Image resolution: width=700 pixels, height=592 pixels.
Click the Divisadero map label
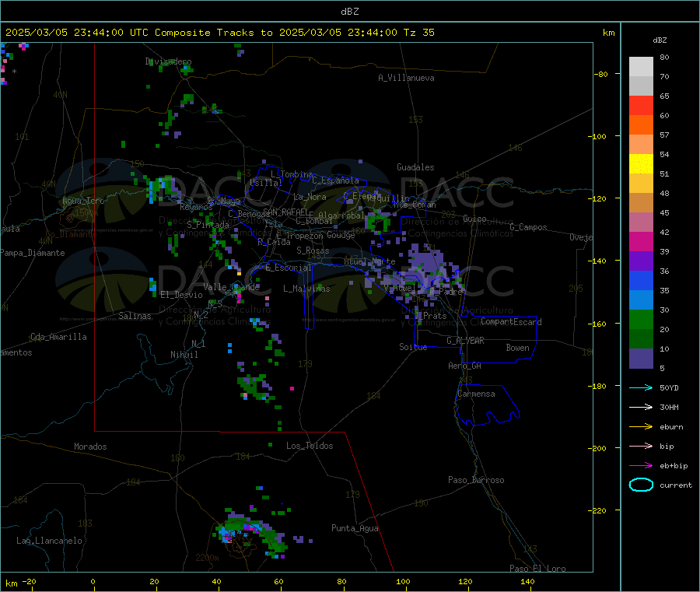(x=168, y=61)
